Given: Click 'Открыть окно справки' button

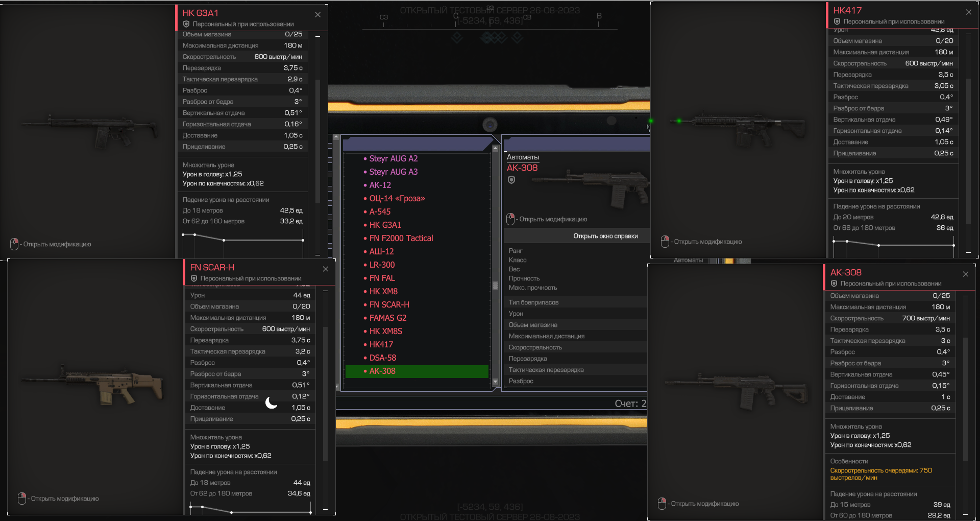Looking at the screenshot, I should (606, 236).
